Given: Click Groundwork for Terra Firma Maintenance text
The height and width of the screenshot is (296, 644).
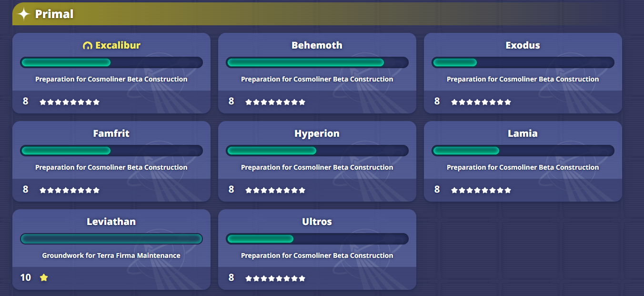Looking at the screenshot, I should pyautogui.click(x=111, y=255).
